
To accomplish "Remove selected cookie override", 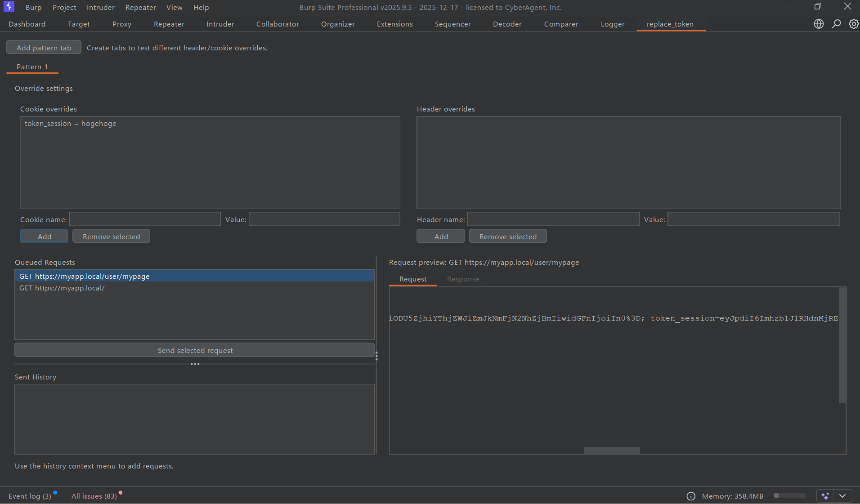I will click(x=111, y=236).
